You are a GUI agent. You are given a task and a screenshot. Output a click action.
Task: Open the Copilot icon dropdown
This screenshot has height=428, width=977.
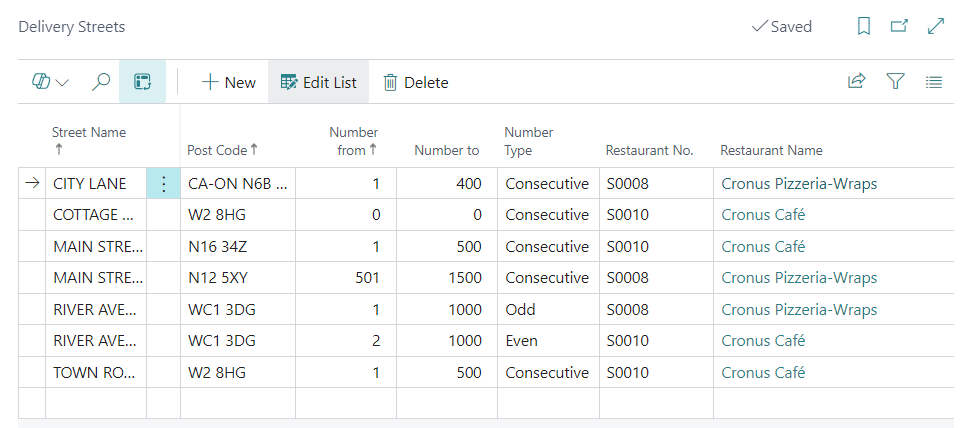coord(50,82)
